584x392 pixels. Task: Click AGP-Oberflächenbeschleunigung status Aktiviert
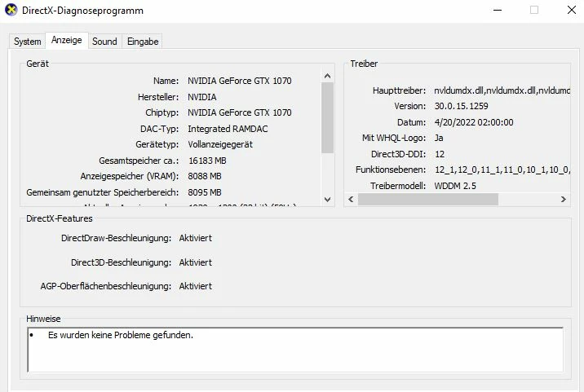[x=196, y=286]
